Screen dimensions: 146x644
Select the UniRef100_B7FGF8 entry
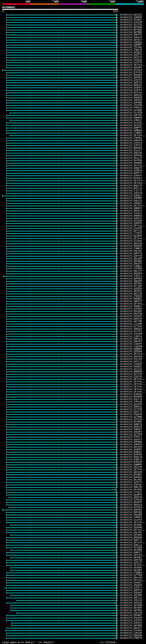click(131, 72)
